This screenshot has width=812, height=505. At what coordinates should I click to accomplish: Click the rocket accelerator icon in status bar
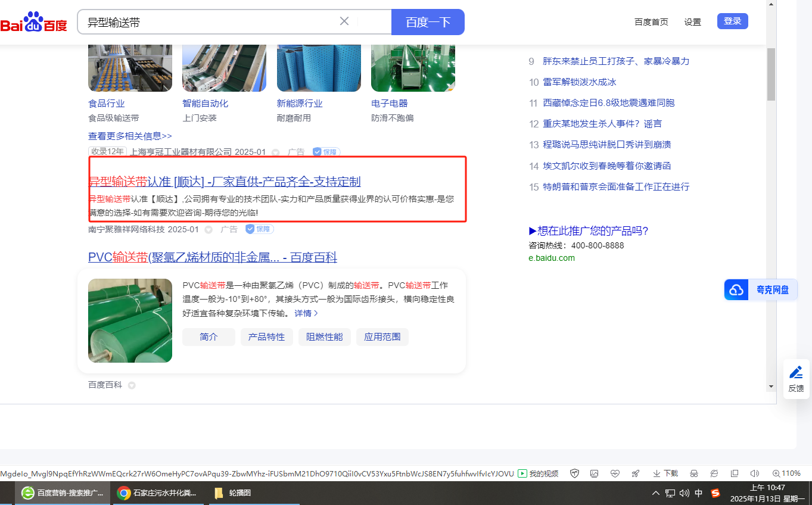(636, 473)
